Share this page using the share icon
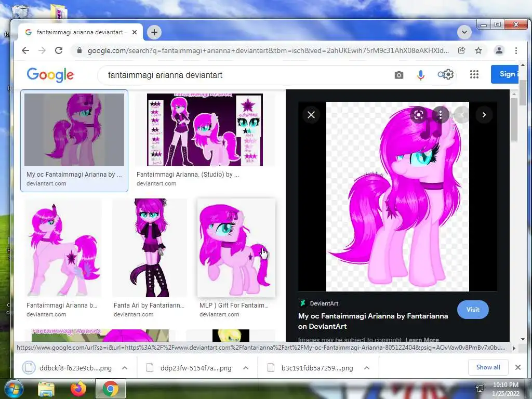The image size is (532, 399). [x=461, y=50]
